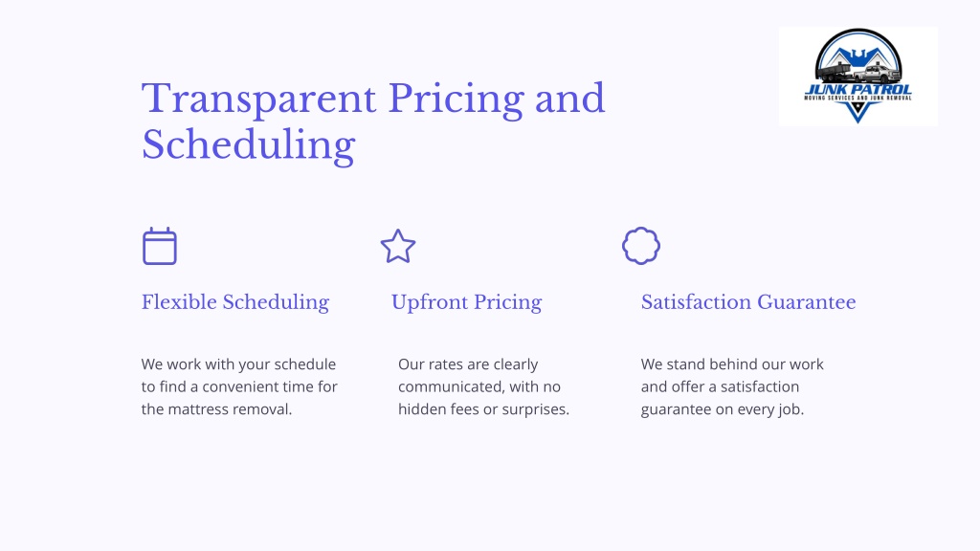
Task: Click the Junk Patrol logo image
Action: pyautogui.click(x=858, y=77)
